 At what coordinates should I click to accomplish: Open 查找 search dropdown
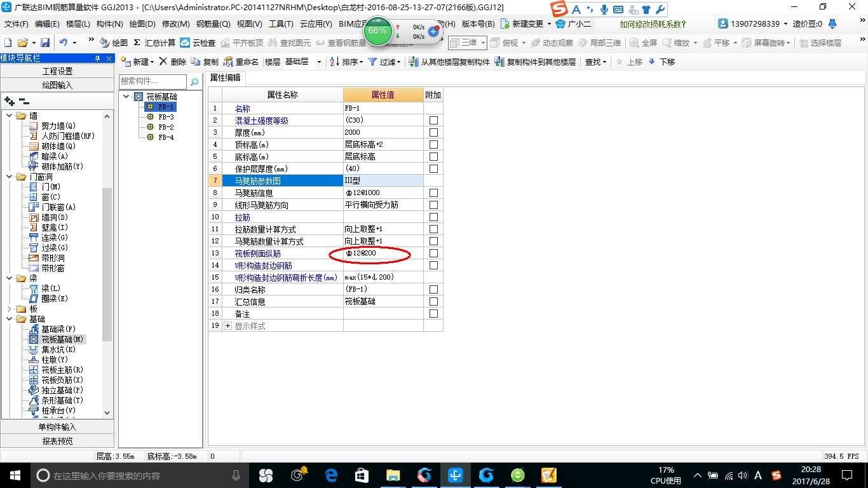coord(595,62)
